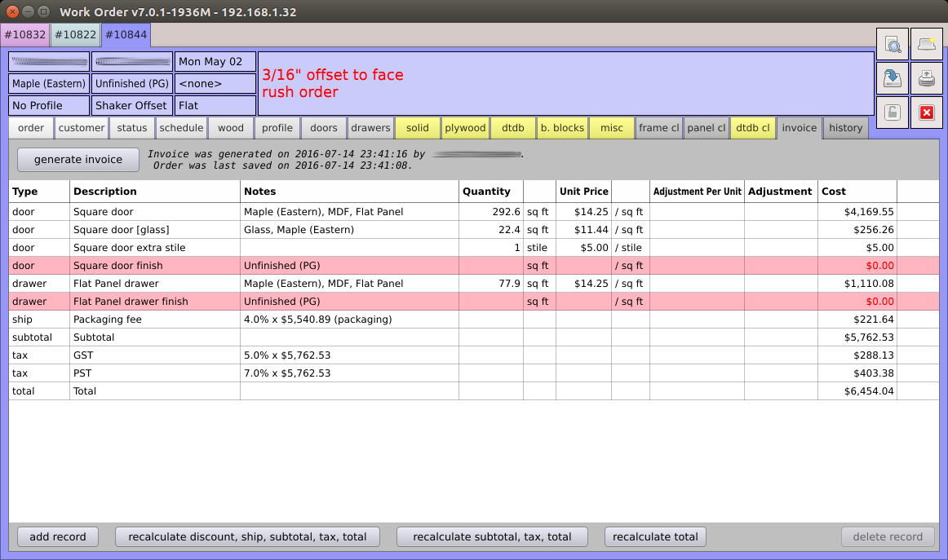
Task: Click the open padlock unlock icon
Action: click(893, 112)
